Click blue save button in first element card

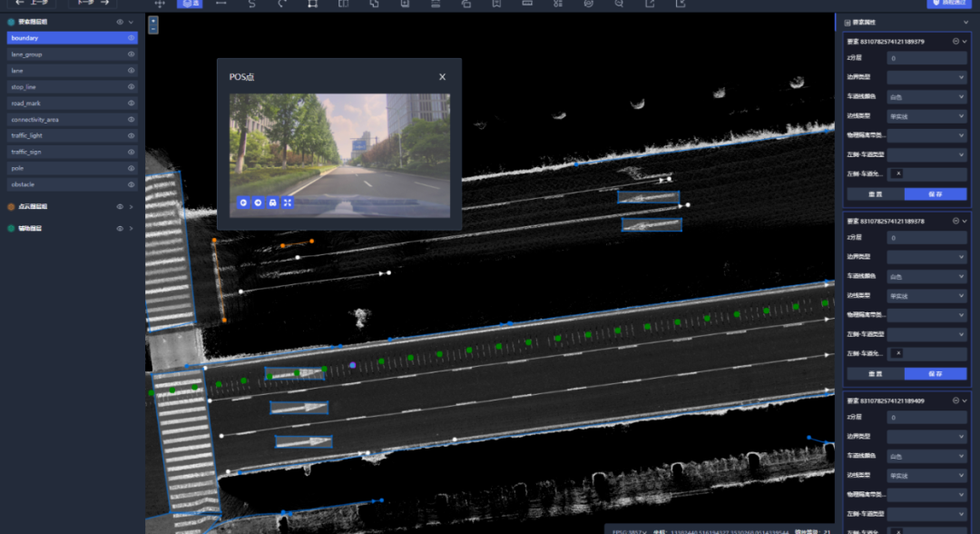click(x=935, y=194)
